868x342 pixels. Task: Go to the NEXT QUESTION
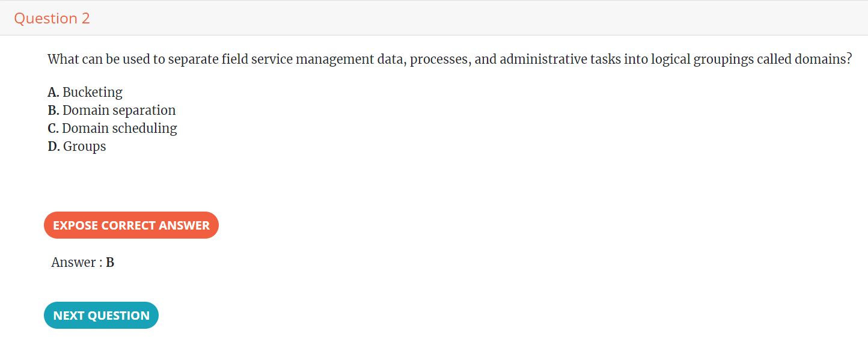tap(101, 316)
